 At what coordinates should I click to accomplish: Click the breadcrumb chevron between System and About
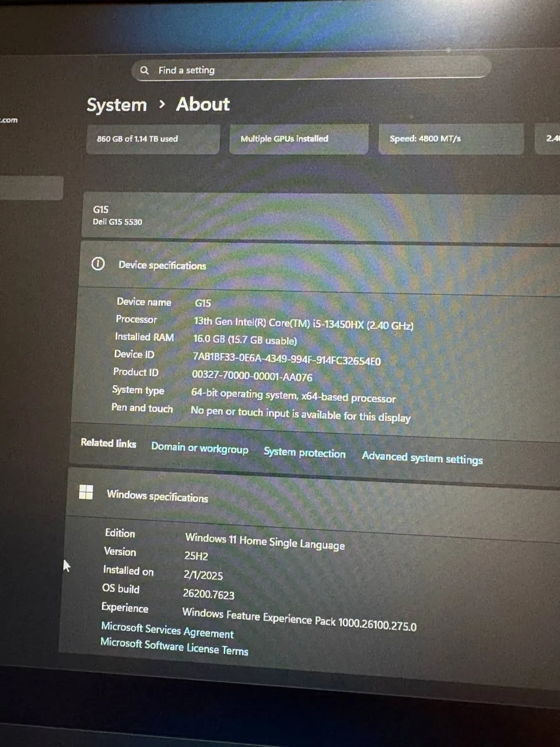click(x=162, y=104)
